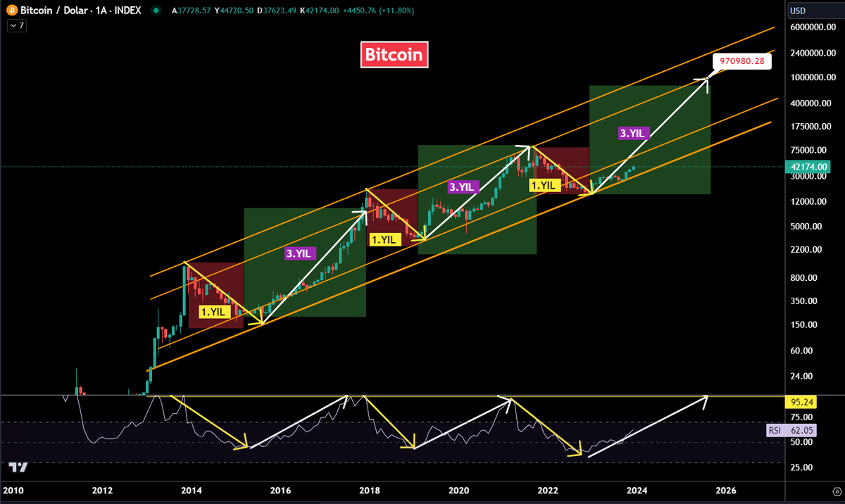Click the 2016 time axis label
This screenshot has height=504, width=845.
coord(280,490)
